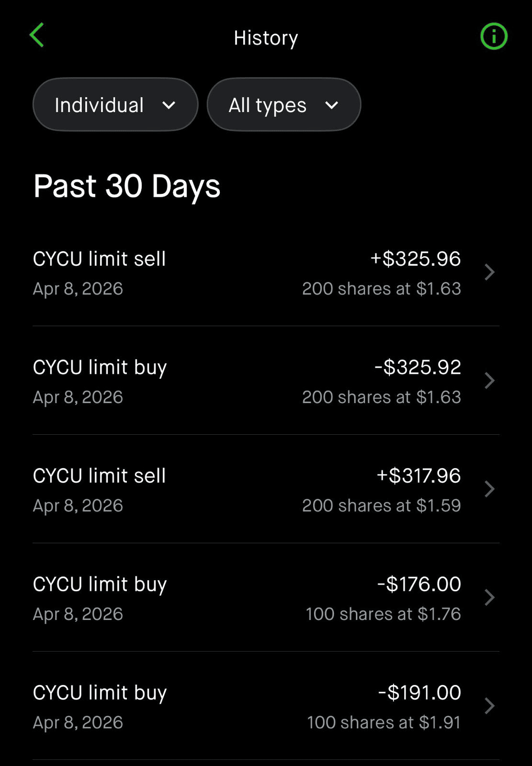Screen dimensions: 532x766
Task: Open the info circle icon
Action: [494, 36]
